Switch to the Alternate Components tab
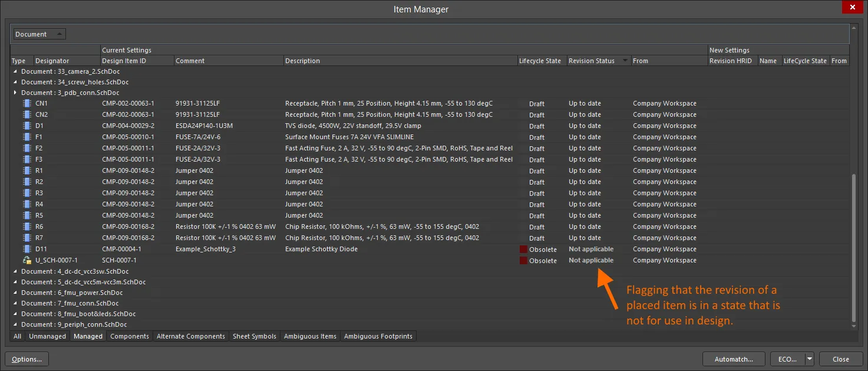Screen dimensions: 868x371 (190, 336)
